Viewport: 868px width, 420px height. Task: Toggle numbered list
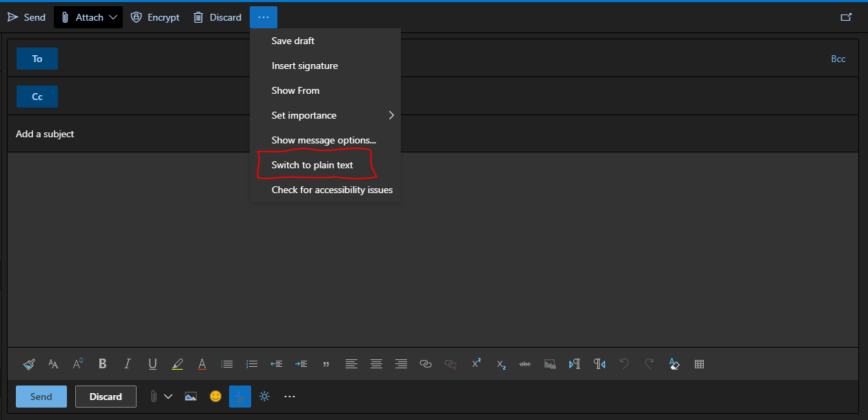point(252,364)
